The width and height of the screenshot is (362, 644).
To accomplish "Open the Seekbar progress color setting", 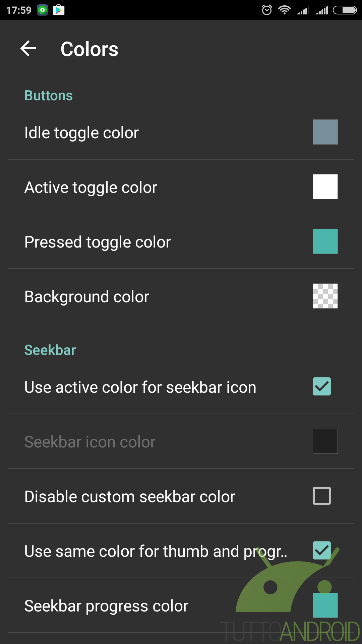I will (181, 606).
